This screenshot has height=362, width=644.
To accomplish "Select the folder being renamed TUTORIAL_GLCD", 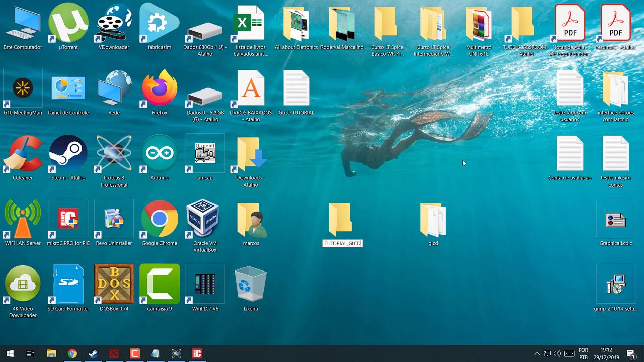I will tap(340, 219).
